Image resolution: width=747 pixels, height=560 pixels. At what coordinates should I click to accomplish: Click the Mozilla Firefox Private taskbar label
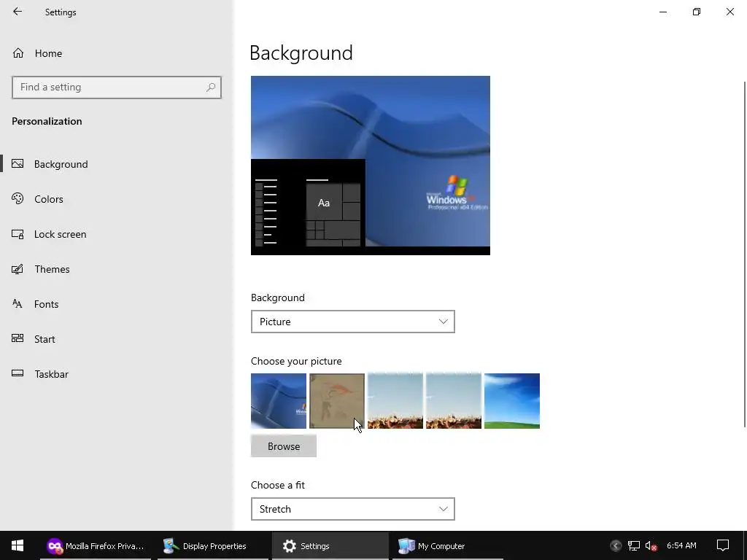tap(105, 546)
